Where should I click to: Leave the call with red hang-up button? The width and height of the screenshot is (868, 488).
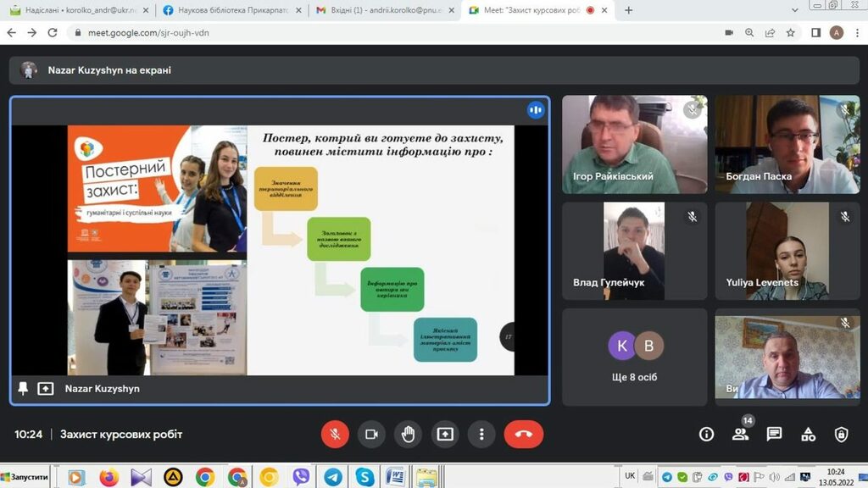tap(523, 435)
